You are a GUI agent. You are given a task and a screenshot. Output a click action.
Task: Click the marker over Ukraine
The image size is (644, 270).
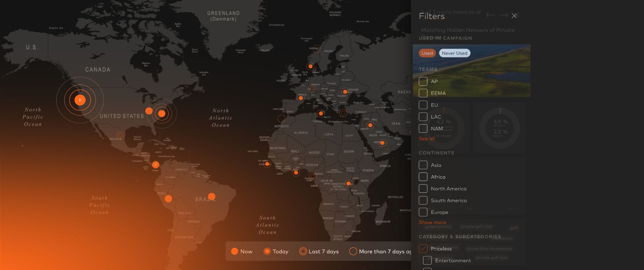pos(345,92)
